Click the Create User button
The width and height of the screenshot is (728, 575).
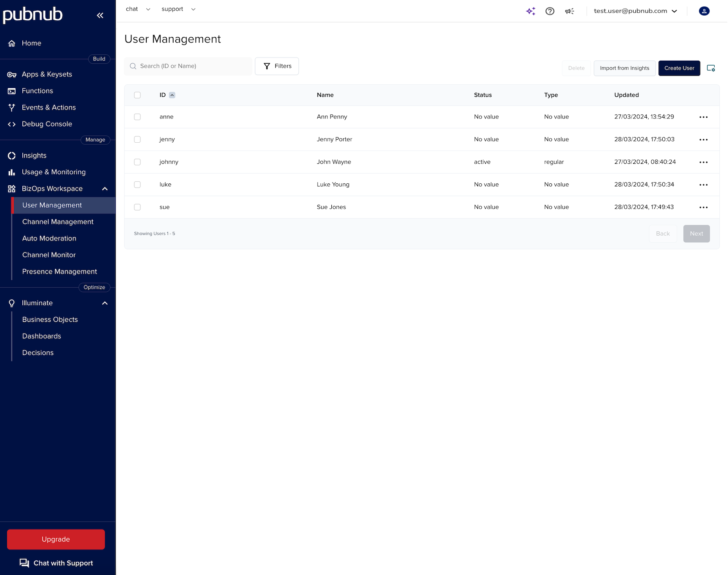pos(679,68)
